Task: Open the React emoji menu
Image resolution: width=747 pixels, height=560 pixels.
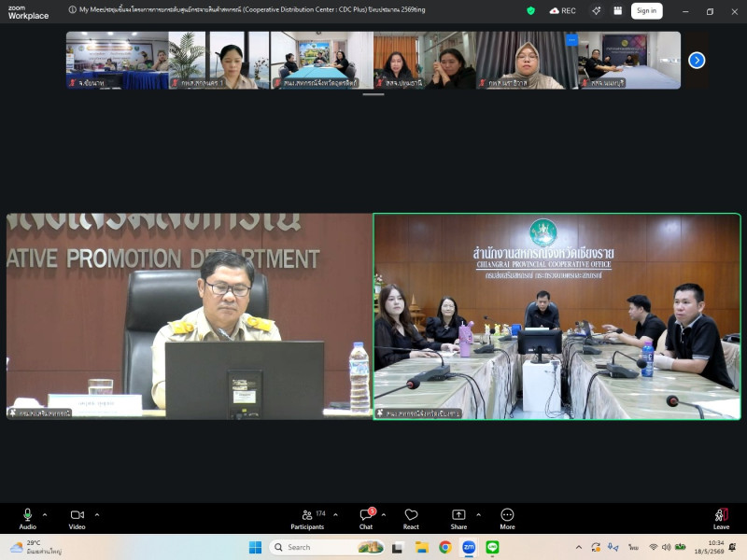Action: [411, 519]
